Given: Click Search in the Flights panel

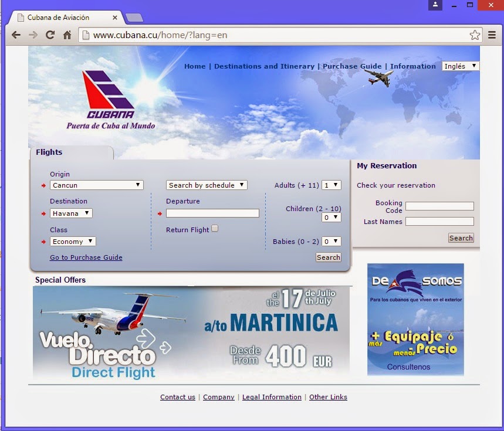Looking at the screenshot, I should point(328,257).
